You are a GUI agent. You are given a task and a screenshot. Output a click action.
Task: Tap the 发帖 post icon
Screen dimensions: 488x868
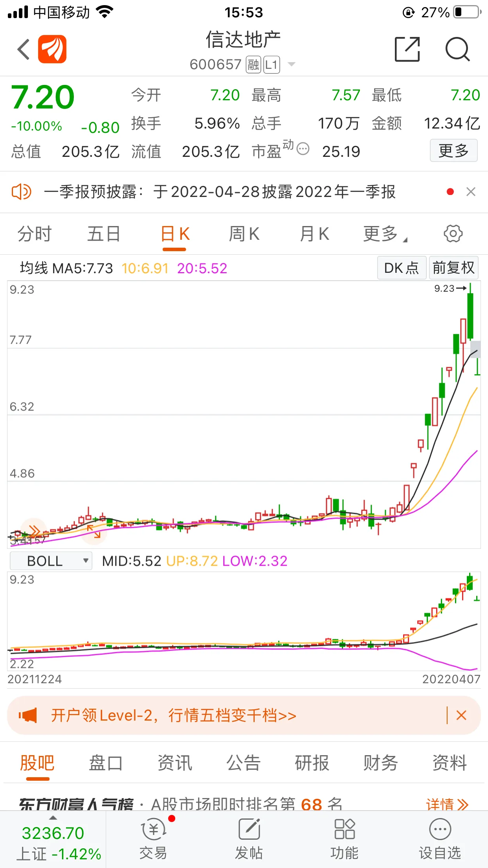[x=249, y=839]
